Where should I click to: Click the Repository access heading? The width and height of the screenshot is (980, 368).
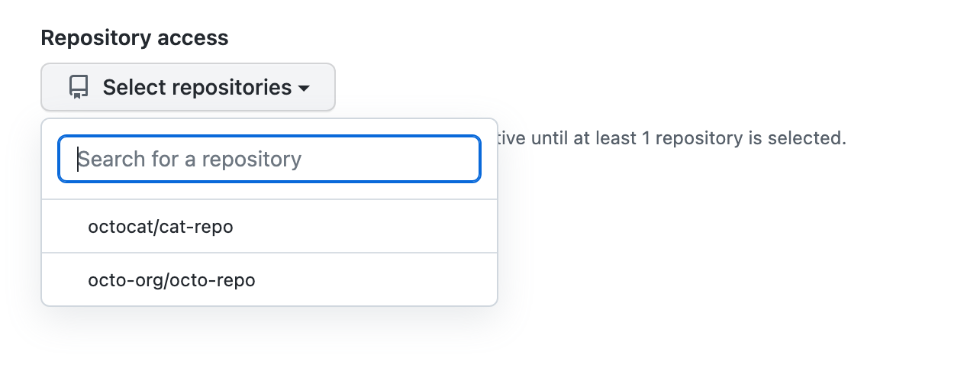click(134, 37)
